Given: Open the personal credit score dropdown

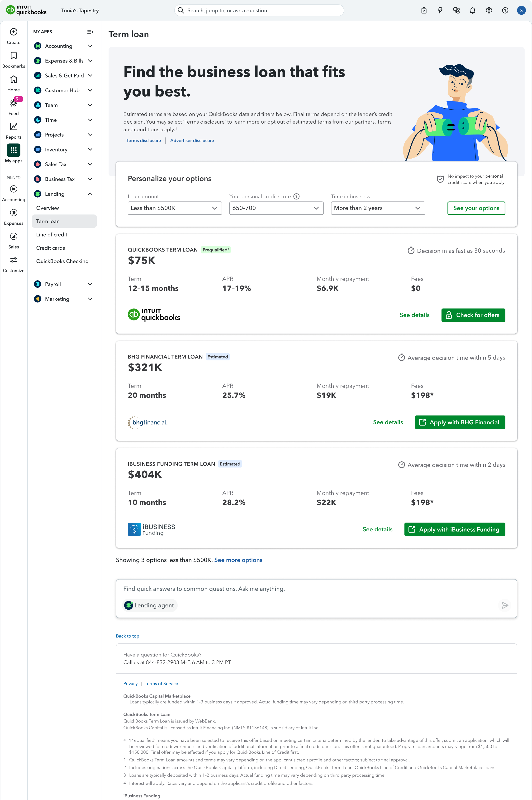Looking at the screenshot, I should (276, 208).
